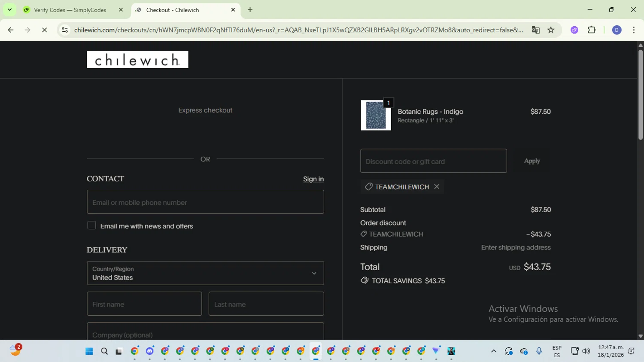
Task: Switch to the Verify Codes SimplyCodes tab
Action: pyautogui.click(x=70, y=10)
